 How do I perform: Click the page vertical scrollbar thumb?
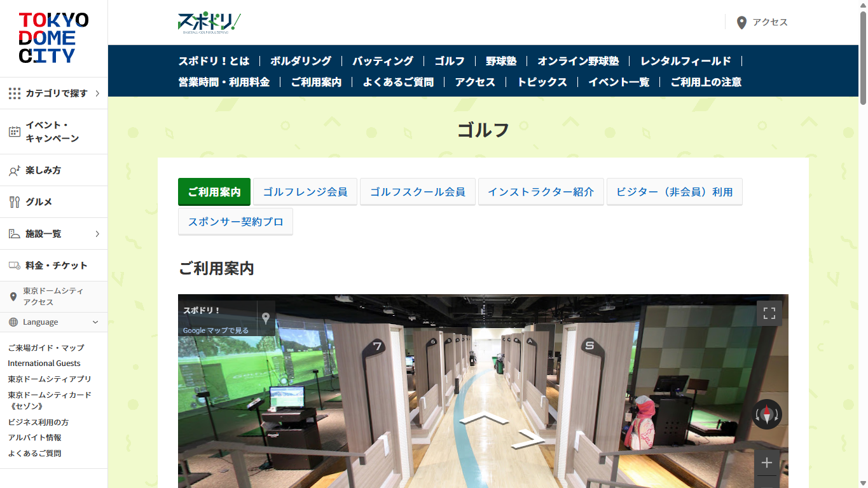[863, 57]
